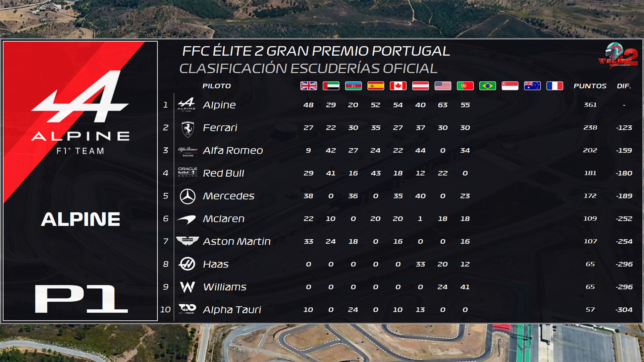Click the Elite 2 Championship logo
The image size is (644, 362).
pyautogui.click(x=618, y=55)
